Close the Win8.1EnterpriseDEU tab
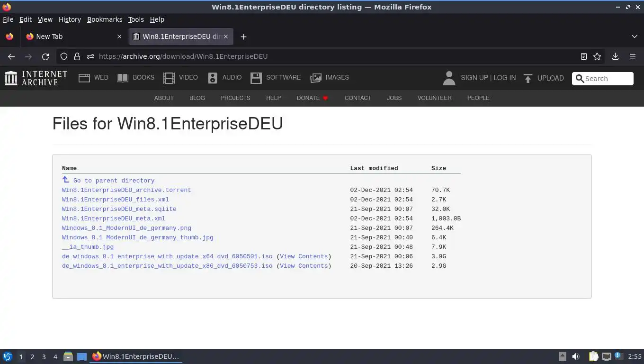Image resolution: width=644 pixels, height=364 pixels. click(226, 36)
